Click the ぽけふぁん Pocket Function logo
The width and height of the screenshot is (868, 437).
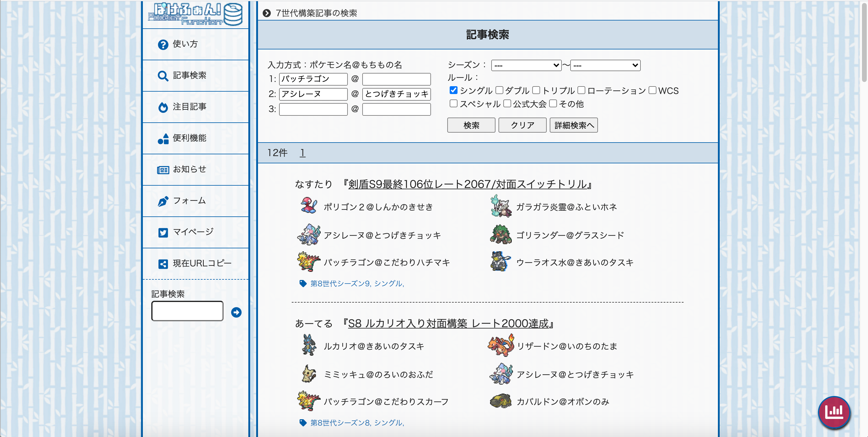pos(195,14)
